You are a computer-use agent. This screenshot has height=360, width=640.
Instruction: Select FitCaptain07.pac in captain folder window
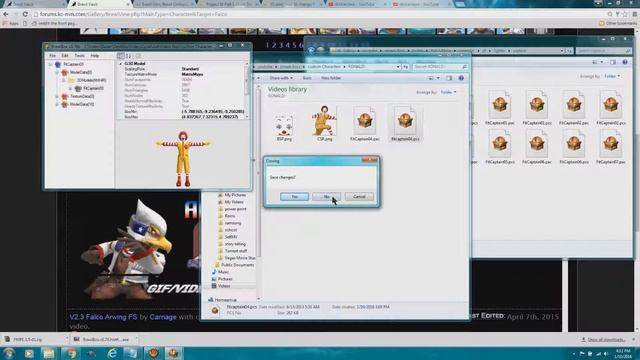coord(611,147)
